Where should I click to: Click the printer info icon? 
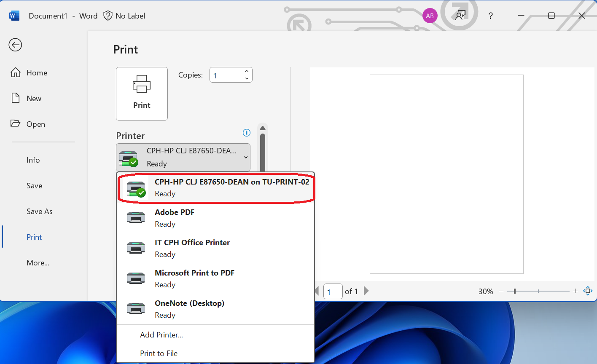(247, 133)
